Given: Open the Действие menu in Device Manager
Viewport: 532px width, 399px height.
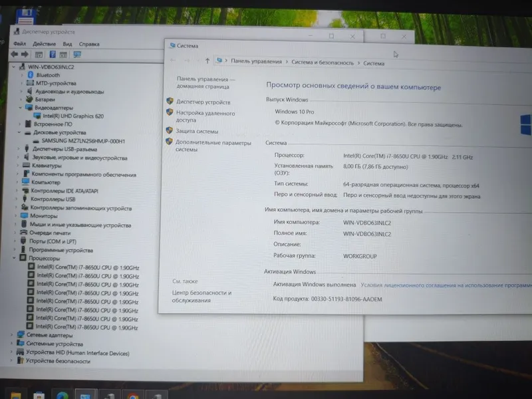Looking at the screenshot, I should (x=44, y=44).
